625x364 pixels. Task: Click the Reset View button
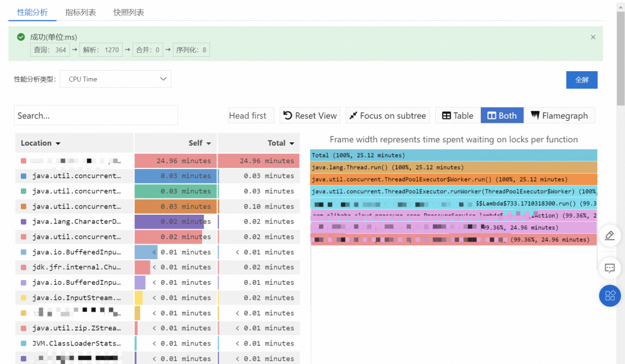310,116
